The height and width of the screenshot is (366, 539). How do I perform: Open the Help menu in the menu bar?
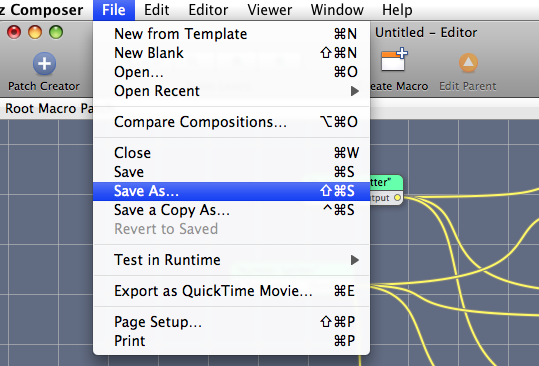397,10
